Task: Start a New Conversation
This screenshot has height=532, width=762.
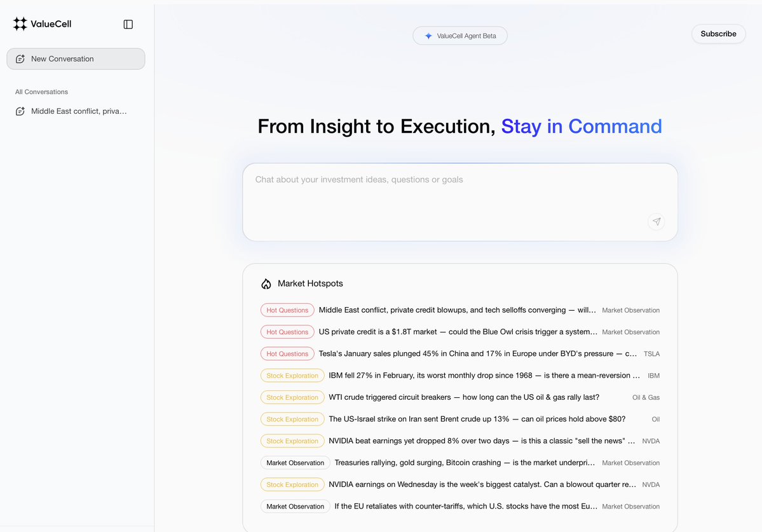Action: pos(76,58)
